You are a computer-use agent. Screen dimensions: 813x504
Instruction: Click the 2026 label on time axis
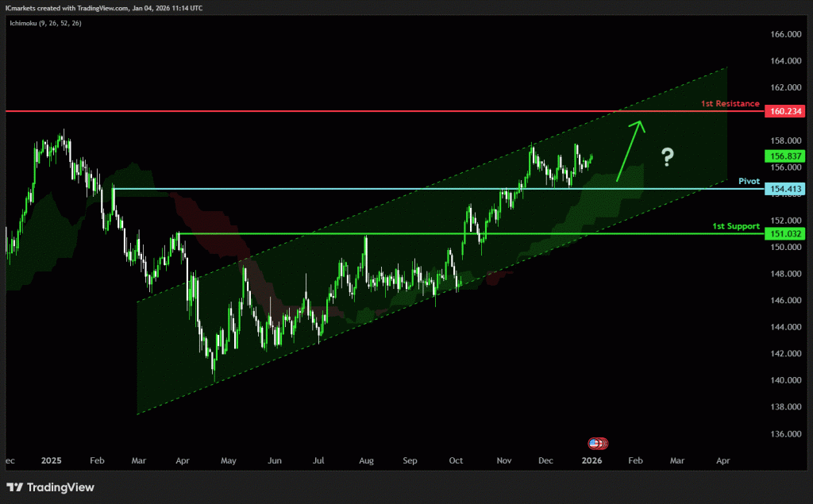pos(591,460)
